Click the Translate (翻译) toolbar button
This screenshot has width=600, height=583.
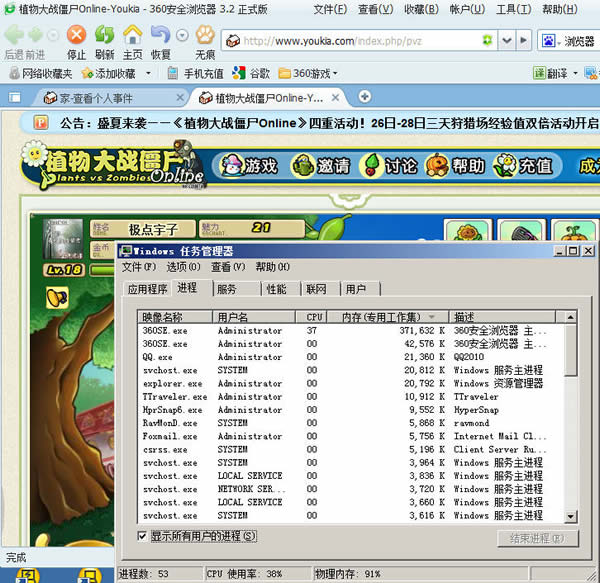(550, 73)
